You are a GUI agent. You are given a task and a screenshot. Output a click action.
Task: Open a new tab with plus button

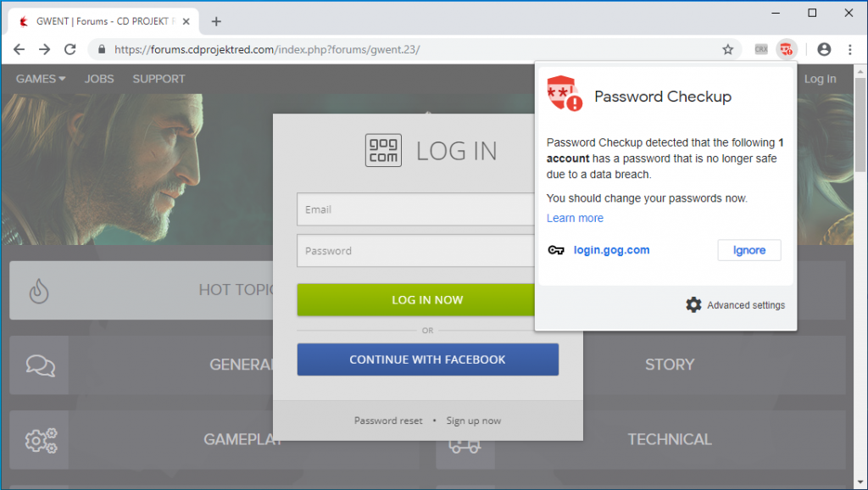coord(216,21)
